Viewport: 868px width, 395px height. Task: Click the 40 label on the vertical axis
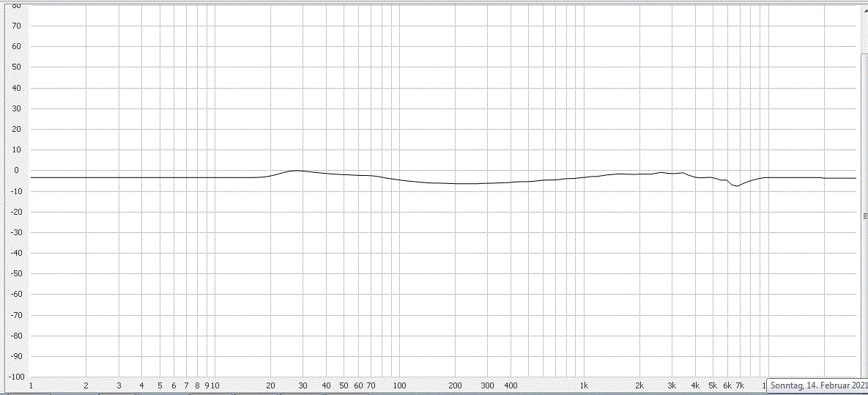click(15, 89)
